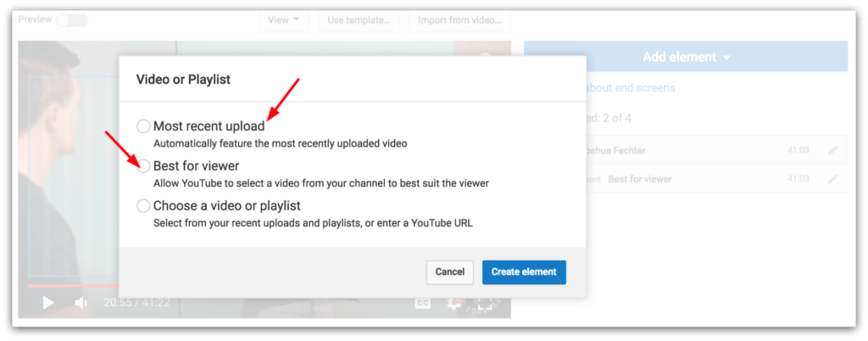
Task: Click 'Automatically feature the most recently uploaded video' text
Action: pyautogui.click(x=280, y=143)
